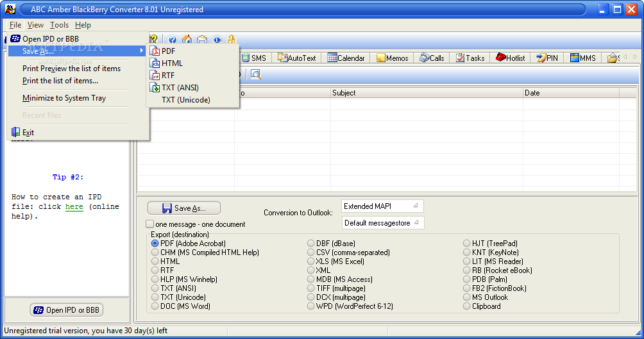Select HJT (TreePad) export option
The height and width of the screenshot is (339, 644).
tap(466, 244)
